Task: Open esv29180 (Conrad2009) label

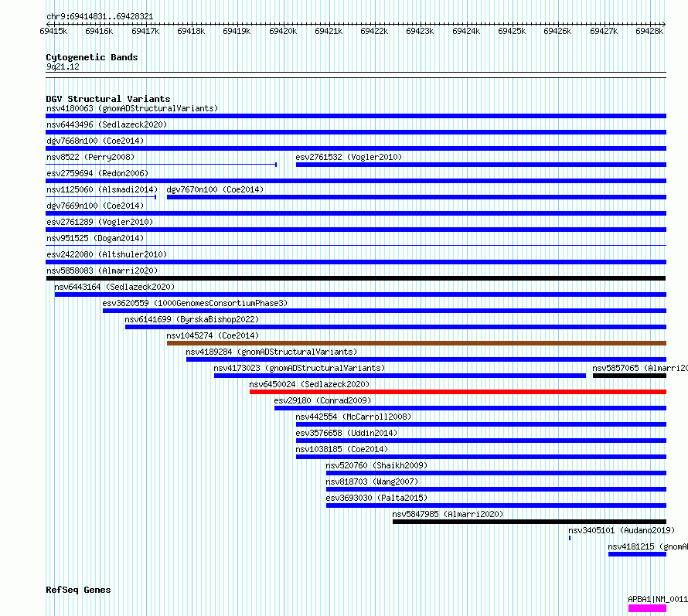Action: coord(322,400)
